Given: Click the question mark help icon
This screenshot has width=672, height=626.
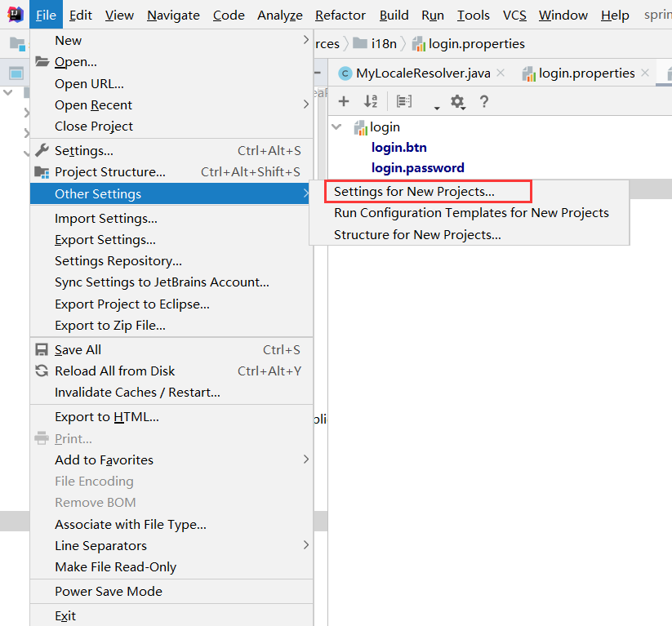Looking at the screenshot, I should (484, 101).
